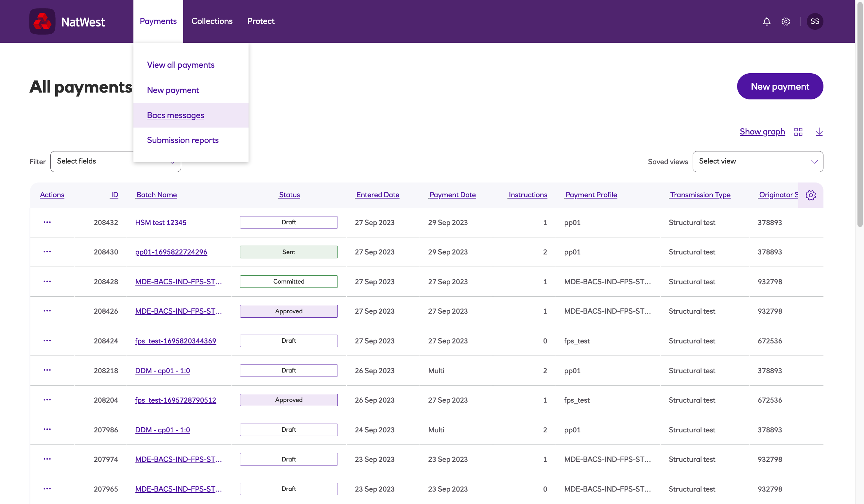Open actions menu for payment 208426

(47, 311)
